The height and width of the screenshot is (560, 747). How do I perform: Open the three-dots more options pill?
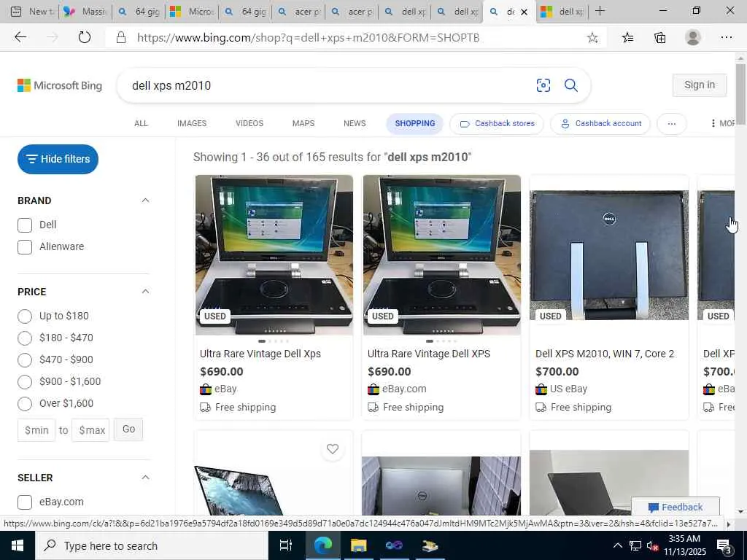(x=672, y=124)
